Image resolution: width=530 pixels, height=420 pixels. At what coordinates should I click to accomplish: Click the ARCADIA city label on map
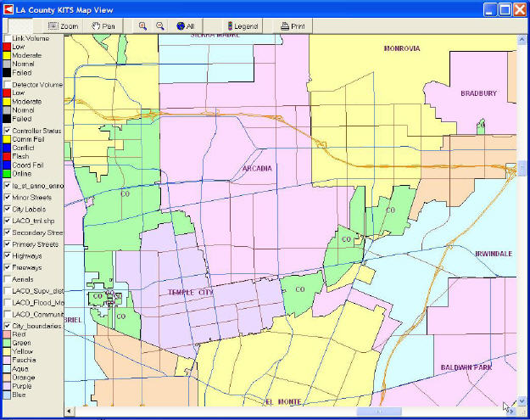(x=257, y=168)
